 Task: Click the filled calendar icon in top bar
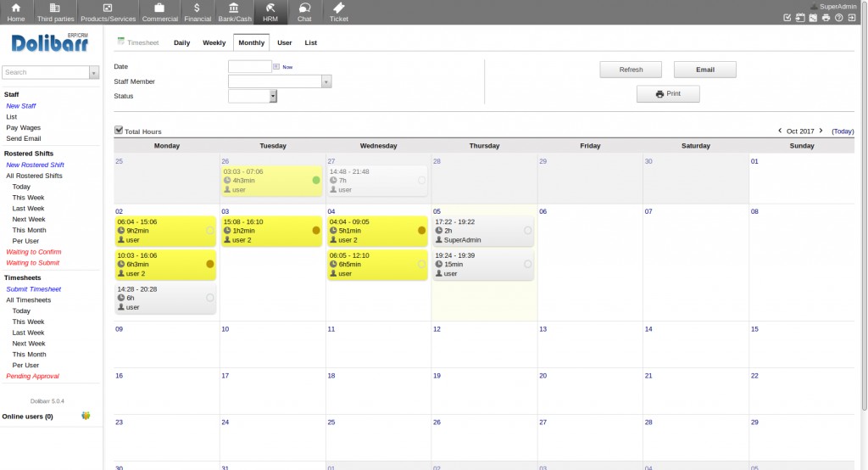tap(813, 18)
